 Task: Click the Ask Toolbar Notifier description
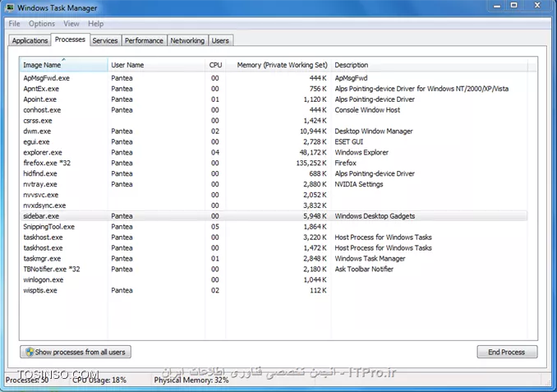click(x=364, y=270)
